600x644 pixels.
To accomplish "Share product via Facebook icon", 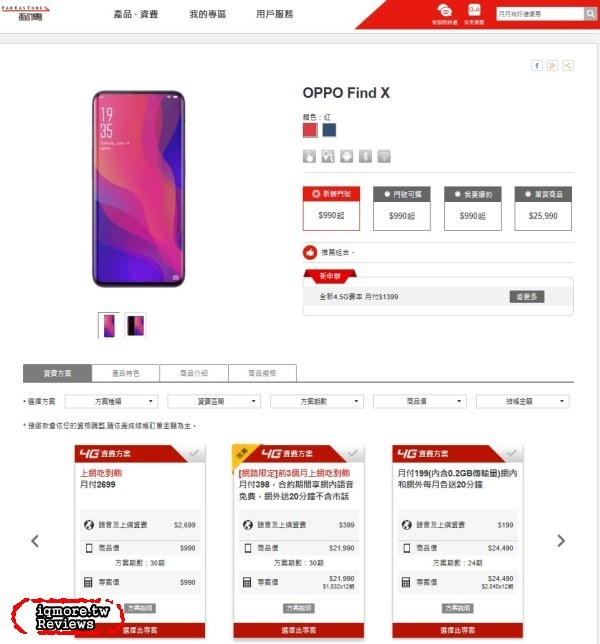I will click(x=537, y=65).
